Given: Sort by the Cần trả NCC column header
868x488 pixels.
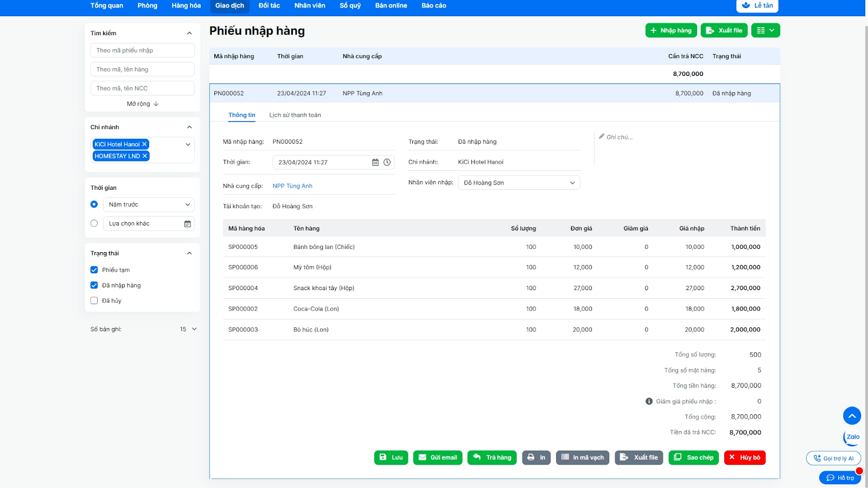Looking at the screenshot, I should point(686,56).
